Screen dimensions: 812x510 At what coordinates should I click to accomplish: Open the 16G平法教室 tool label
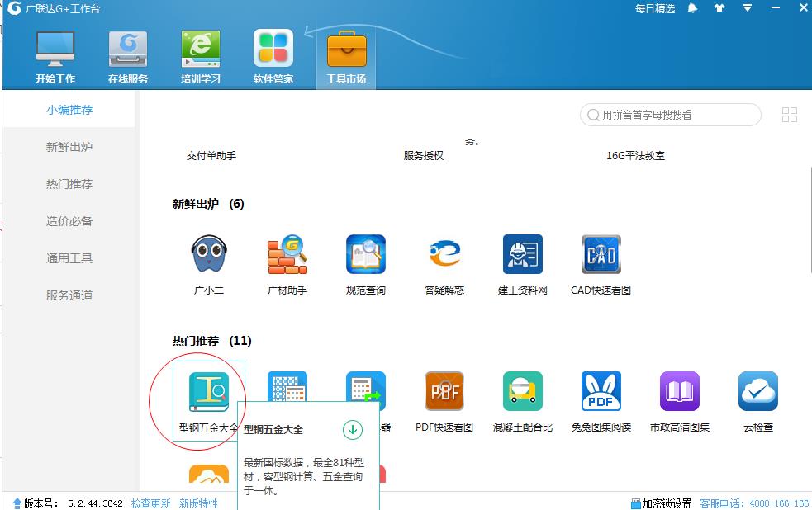click(x=636, y=156)
